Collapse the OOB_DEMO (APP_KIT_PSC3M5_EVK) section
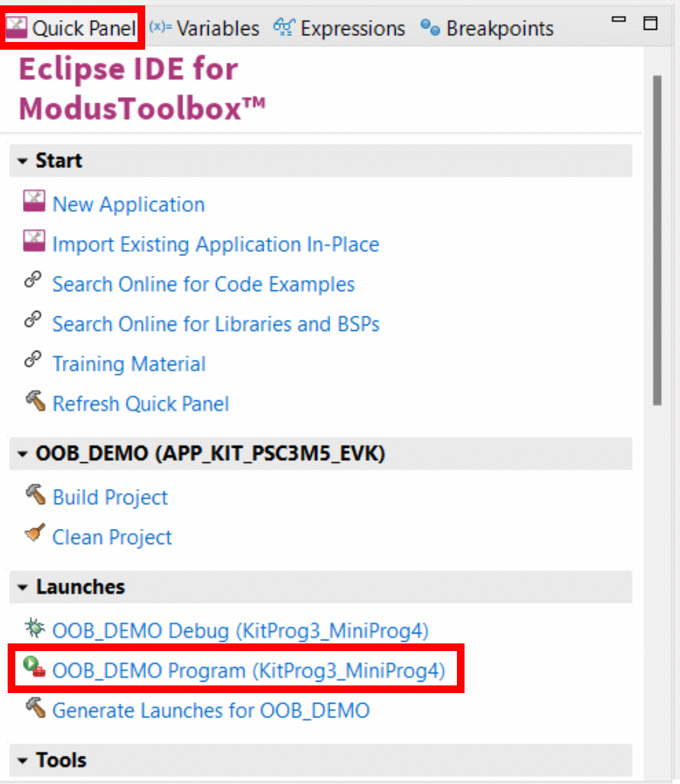Screen dimensions: 680x784 (22, 454)
